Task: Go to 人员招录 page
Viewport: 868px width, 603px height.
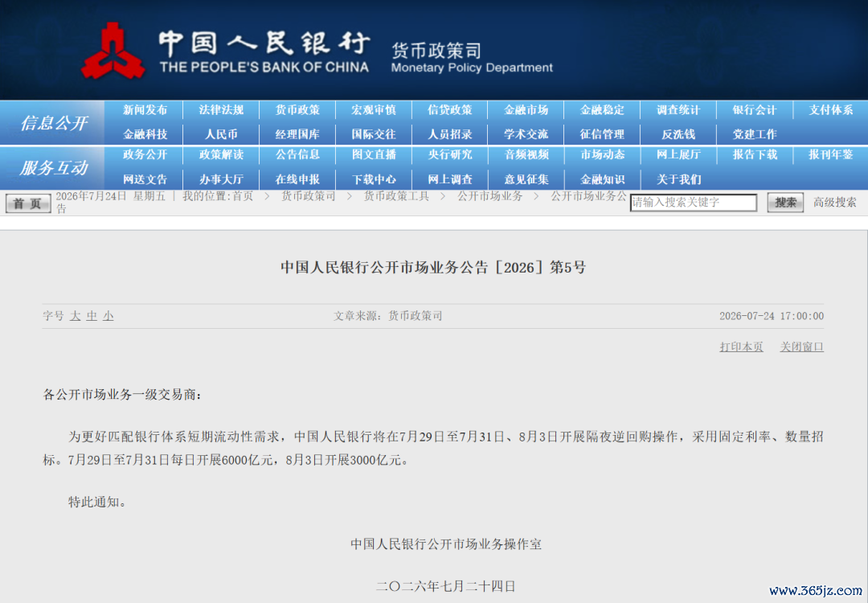Action: [450, 134]
